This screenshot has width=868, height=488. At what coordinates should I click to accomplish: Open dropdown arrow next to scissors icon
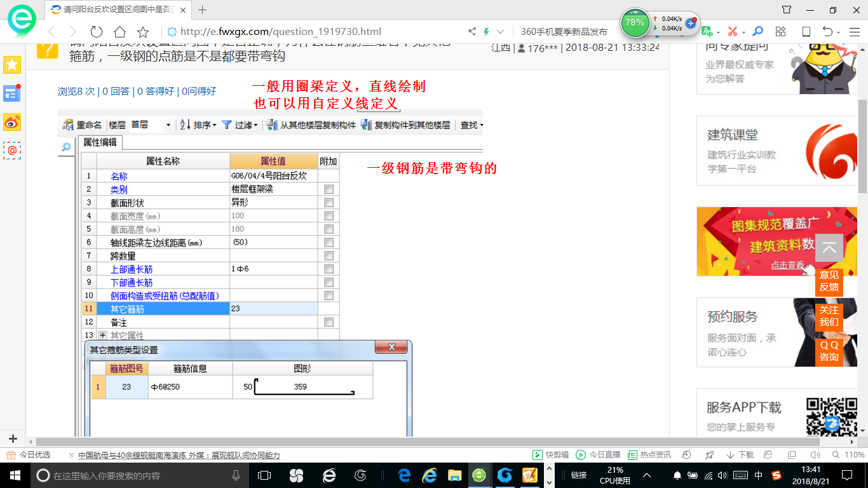click(x=743, y=32)
